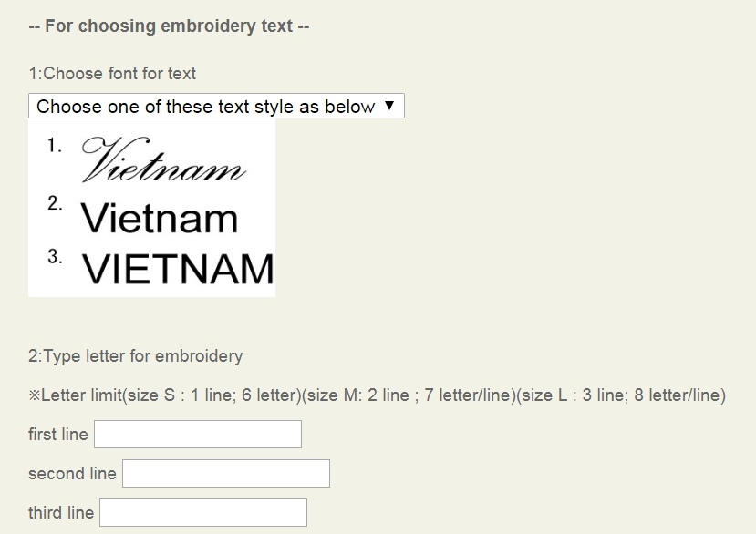Click the "third line" label

click(x=61, y=513)
